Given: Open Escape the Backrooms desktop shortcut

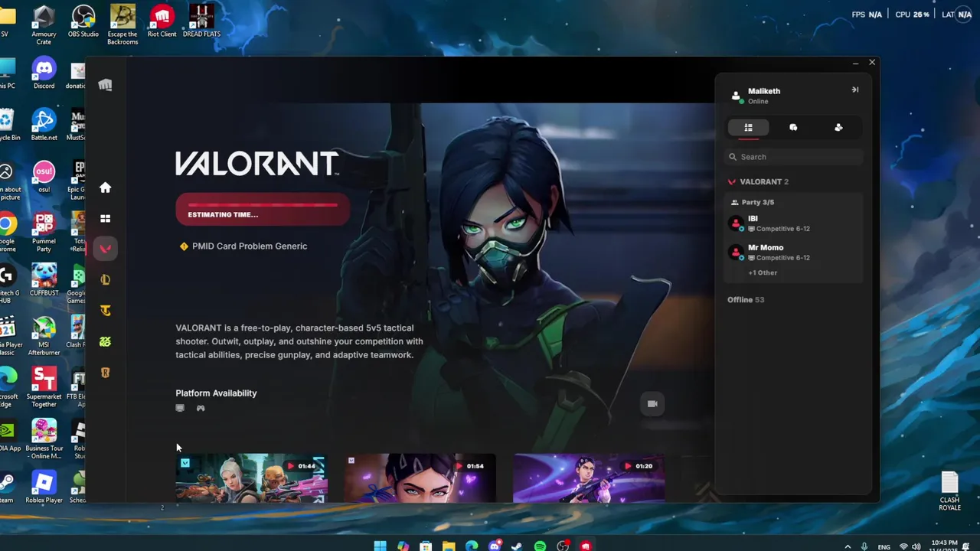Looking at the screenshot, I should (x=122, y=25).
